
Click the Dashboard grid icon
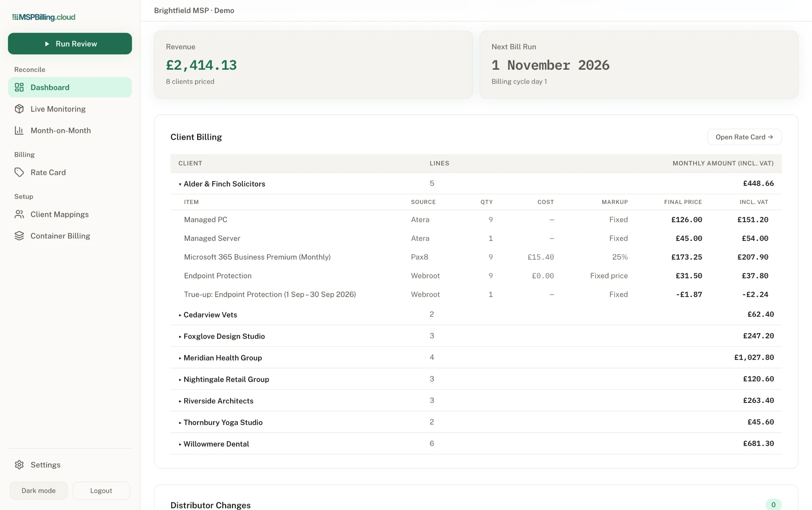tap(19, 87)
